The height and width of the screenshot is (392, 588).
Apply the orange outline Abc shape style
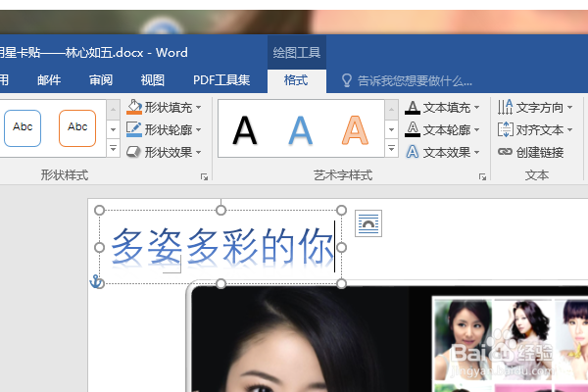(77, 128)
